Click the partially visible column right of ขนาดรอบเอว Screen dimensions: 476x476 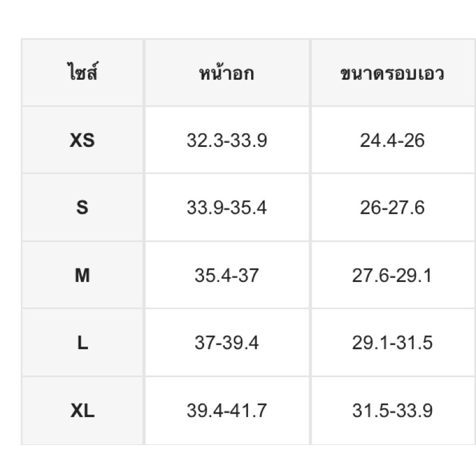[475, 242]
